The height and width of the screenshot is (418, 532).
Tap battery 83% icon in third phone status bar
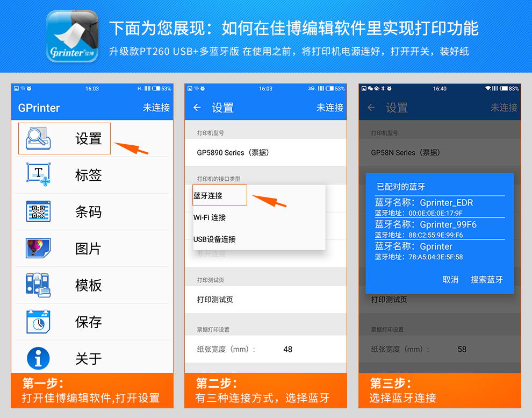504,88
